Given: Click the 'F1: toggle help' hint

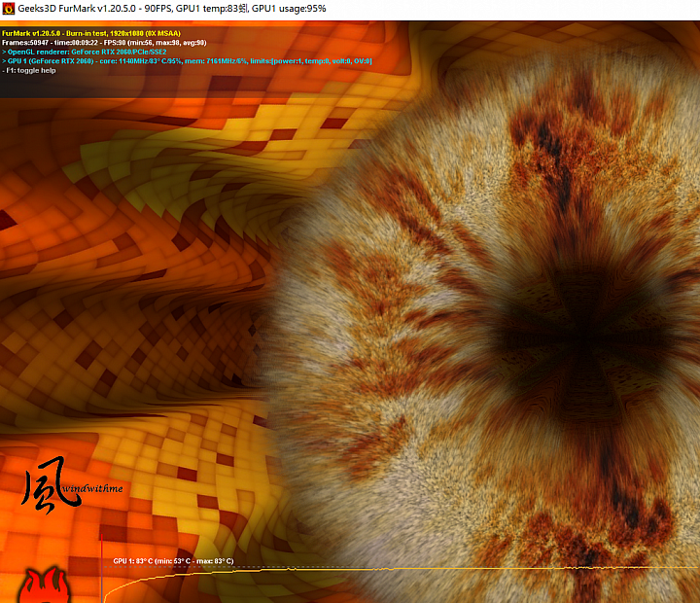Looking at the screenshot, I should (29, 71).
